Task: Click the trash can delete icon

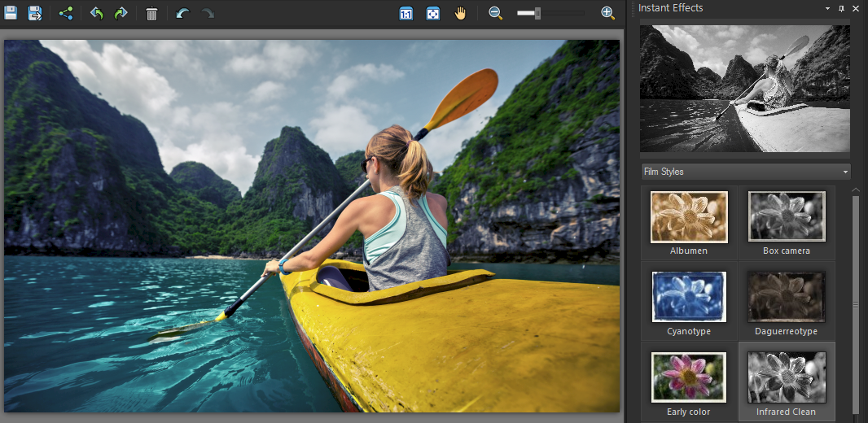Action: click(x=151, y=14)
